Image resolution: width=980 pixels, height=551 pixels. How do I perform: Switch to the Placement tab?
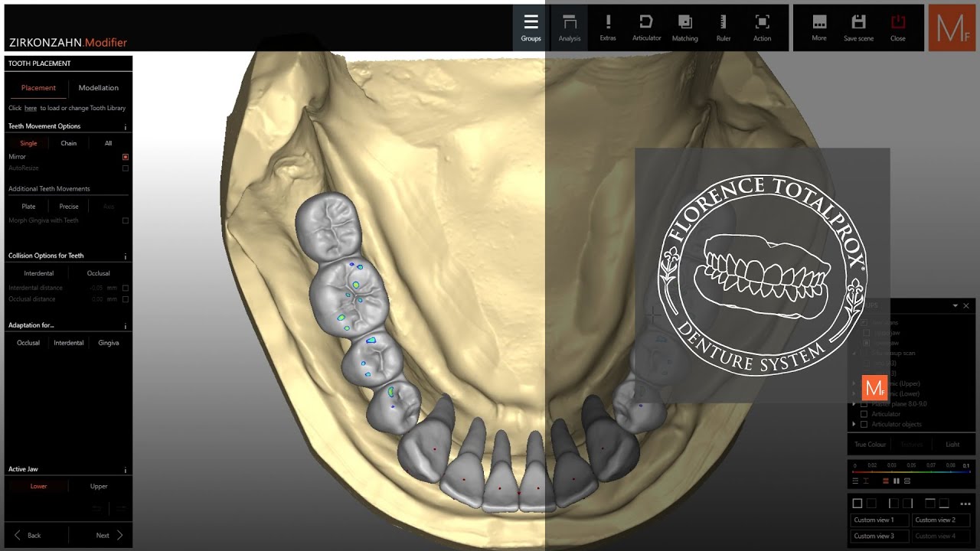(x=38, y=88)
